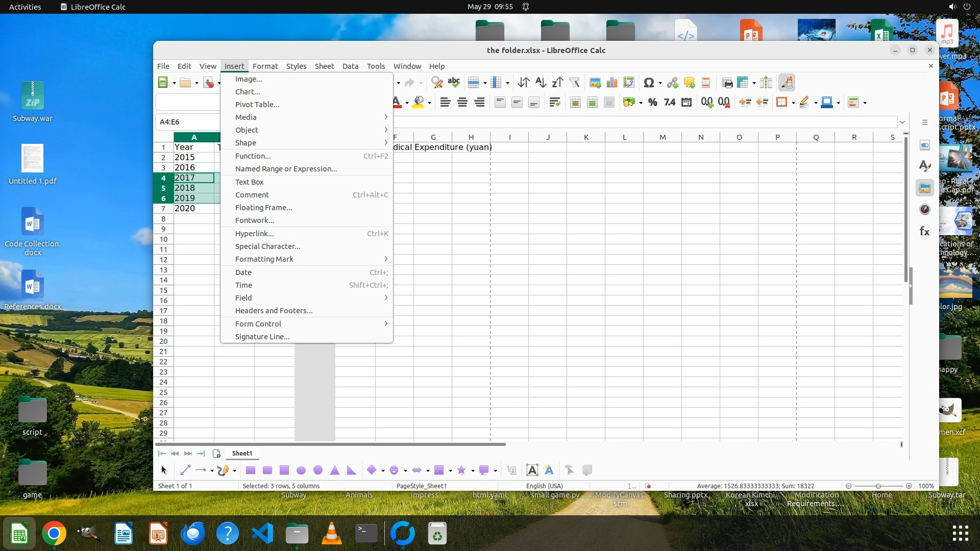The width and height of the screenshot is (980, 551).
Task: Open the Borders dropdown arrow
Action: [x=793, y=103]
